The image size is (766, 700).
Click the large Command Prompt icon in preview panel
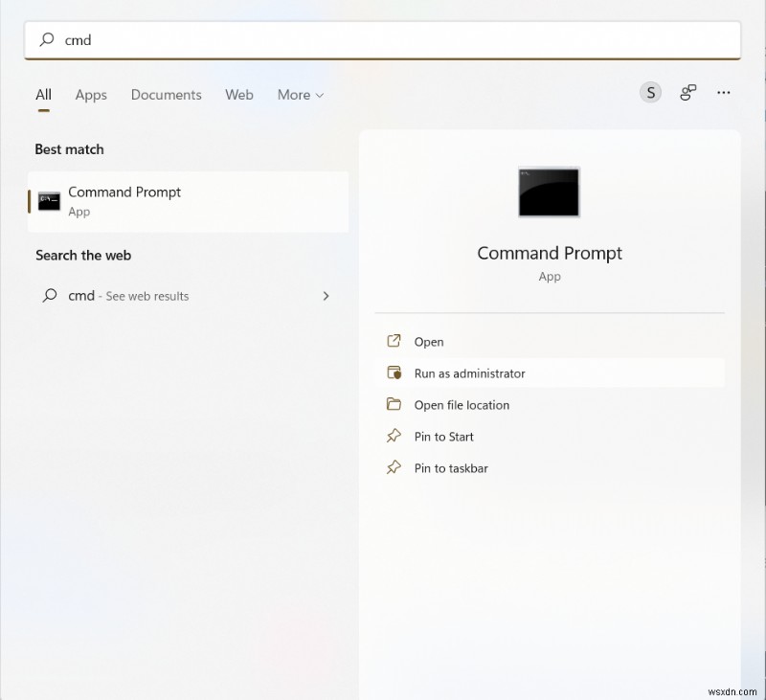click(x=549, y=192)
